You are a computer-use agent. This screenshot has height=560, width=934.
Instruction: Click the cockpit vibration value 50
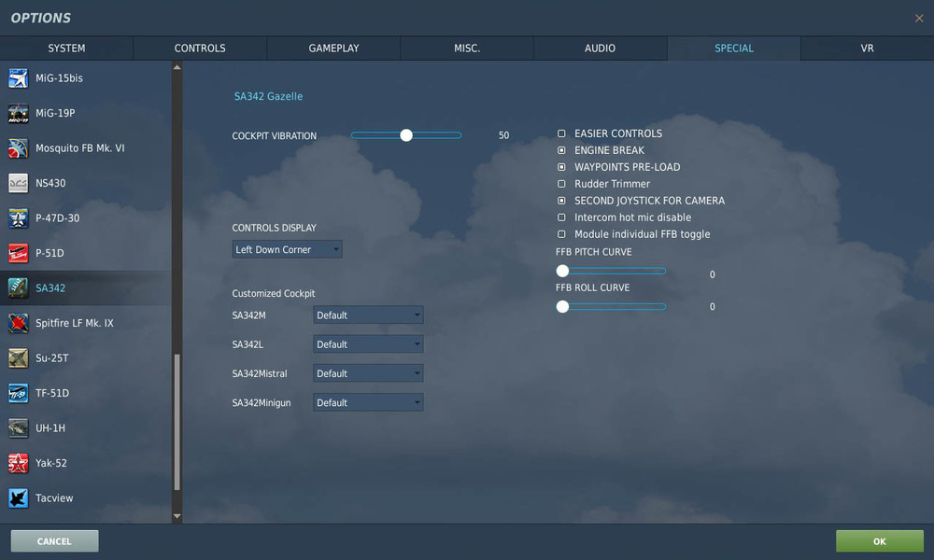pos(504,135)
